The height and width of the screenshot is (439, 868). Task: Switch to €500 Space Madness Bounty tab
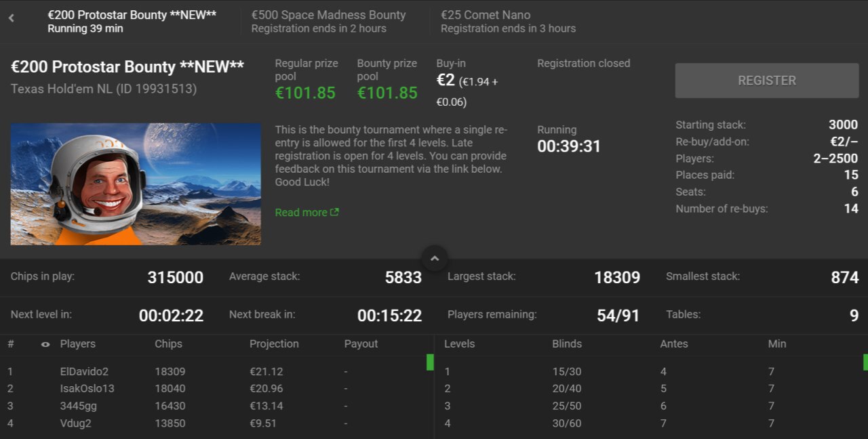pyautogui.click(x=328, y=21)
